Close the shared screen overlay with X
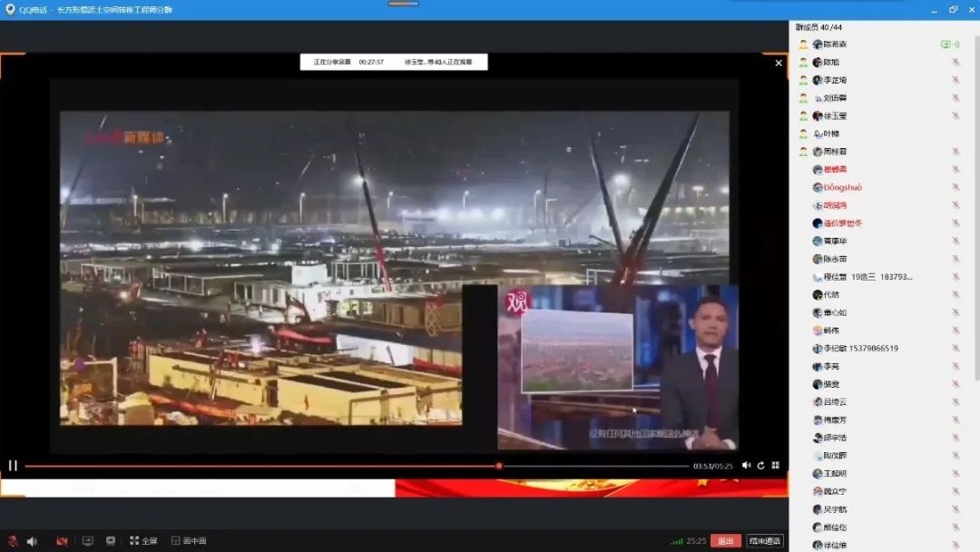 click(778, 64)
